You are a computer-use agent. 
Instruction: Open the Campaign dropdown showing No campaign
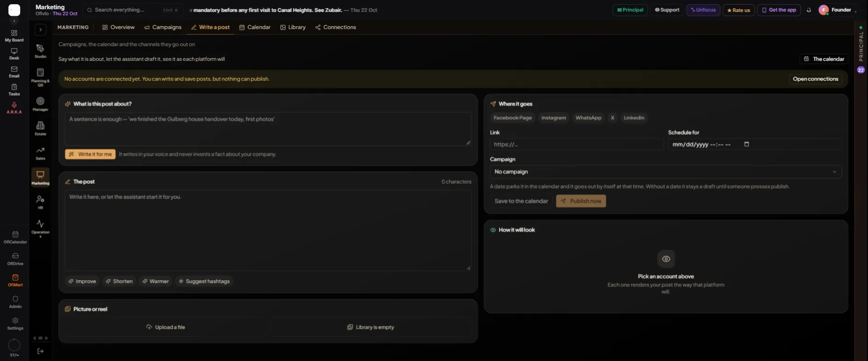[x=666, y=172]
